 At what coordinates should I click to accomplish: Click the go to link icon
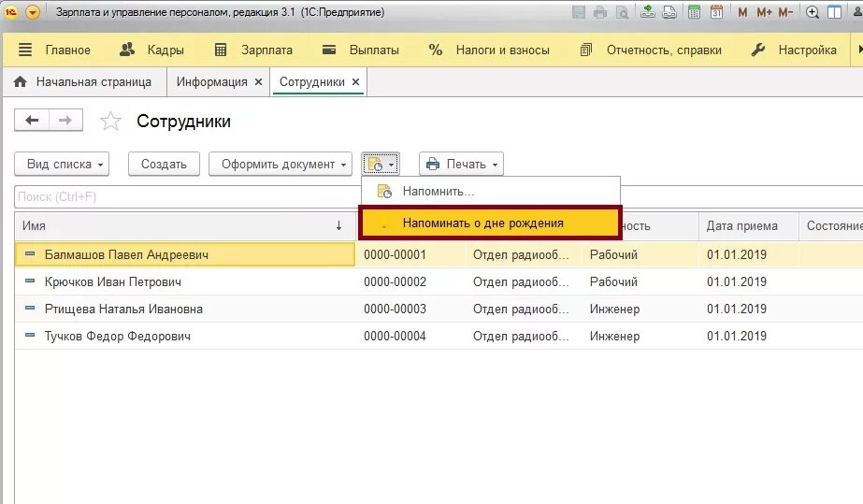(x=669, y=11)
